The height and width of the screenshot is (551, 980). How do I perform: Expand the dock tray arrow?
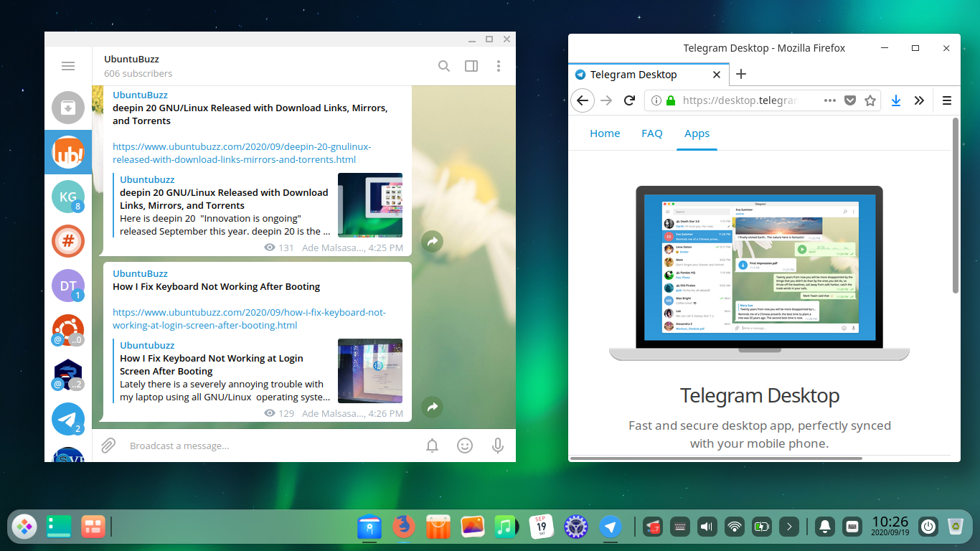coord(789,527)
